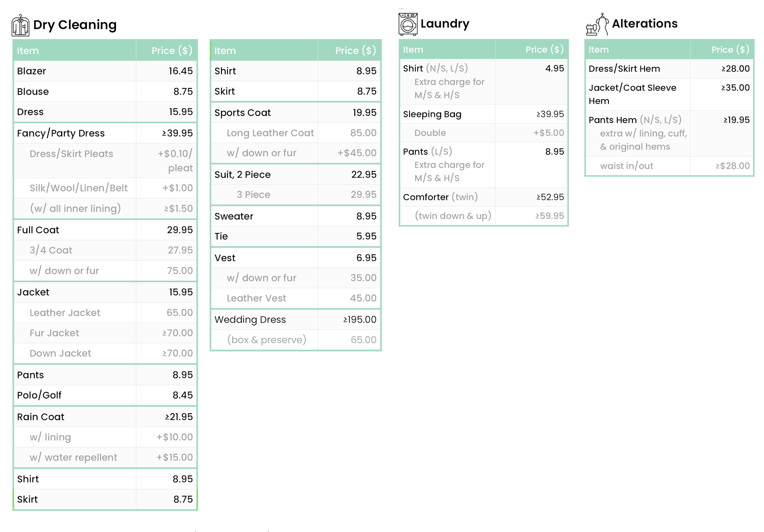Select the Blazer row
The width and height of the screenshot is (764, 532).
click(x=31, y=71)
